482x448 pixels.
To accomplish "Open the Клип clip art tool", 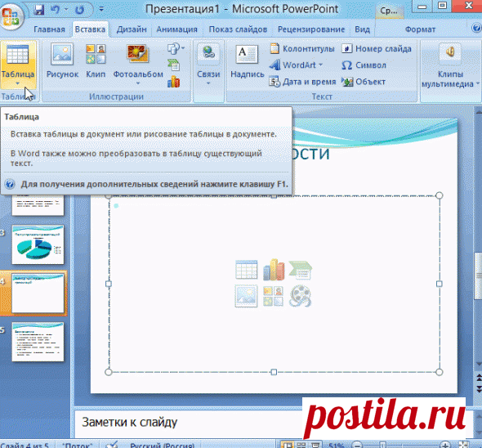I will [x=96, y=61].
